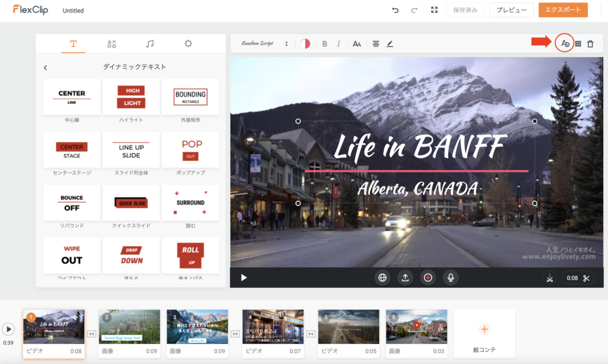
Task: Open the text color picker swatch
Action: [305, 44]
